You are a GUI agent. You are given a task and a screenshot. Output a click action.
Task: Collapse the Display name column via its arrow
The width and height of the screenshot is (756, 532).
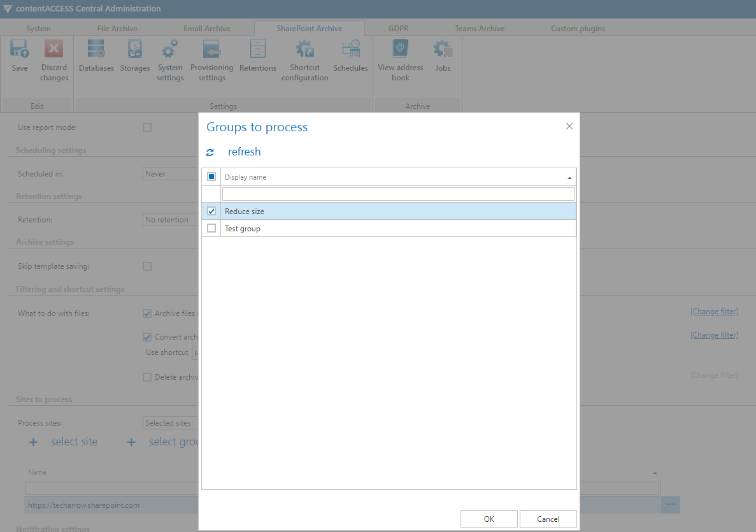tap(571, 176)
